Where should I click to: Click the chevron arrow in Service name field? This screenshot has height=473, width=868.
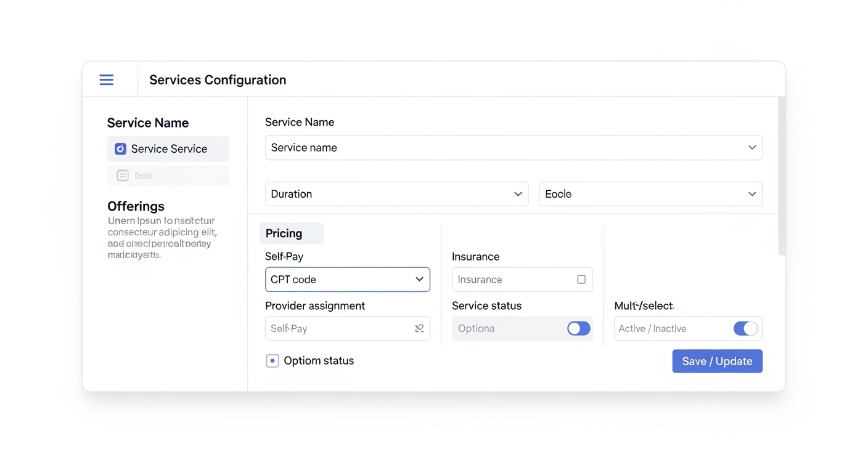[x=752, y=148]
